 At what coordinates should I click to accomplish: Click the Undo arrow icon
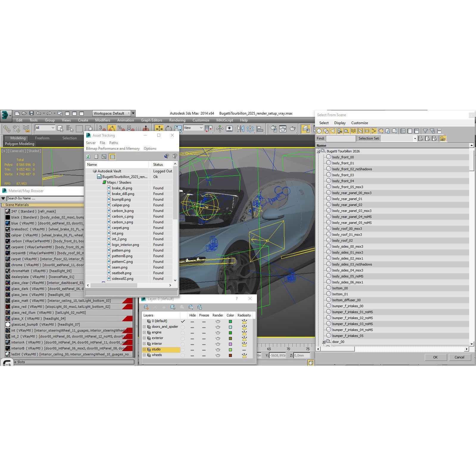tap(39, 113)
